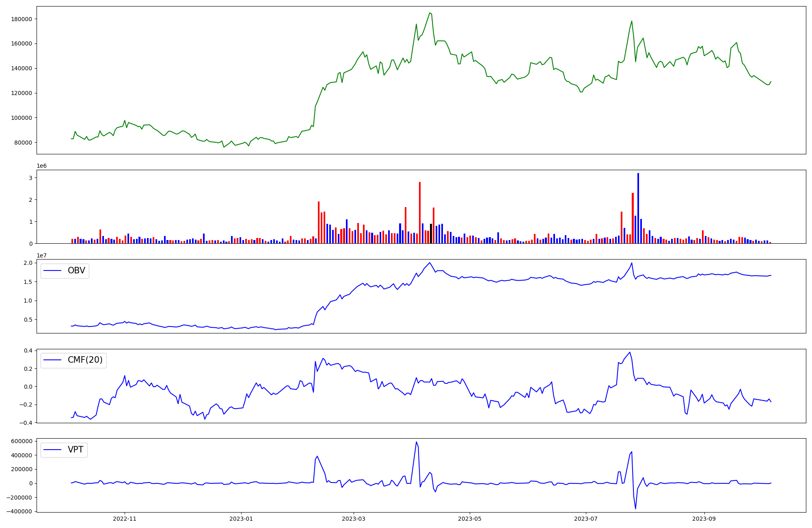Click the 1e7 scale label above OBV chart
The image size is (812, 528).
click(x=42, y=255)
